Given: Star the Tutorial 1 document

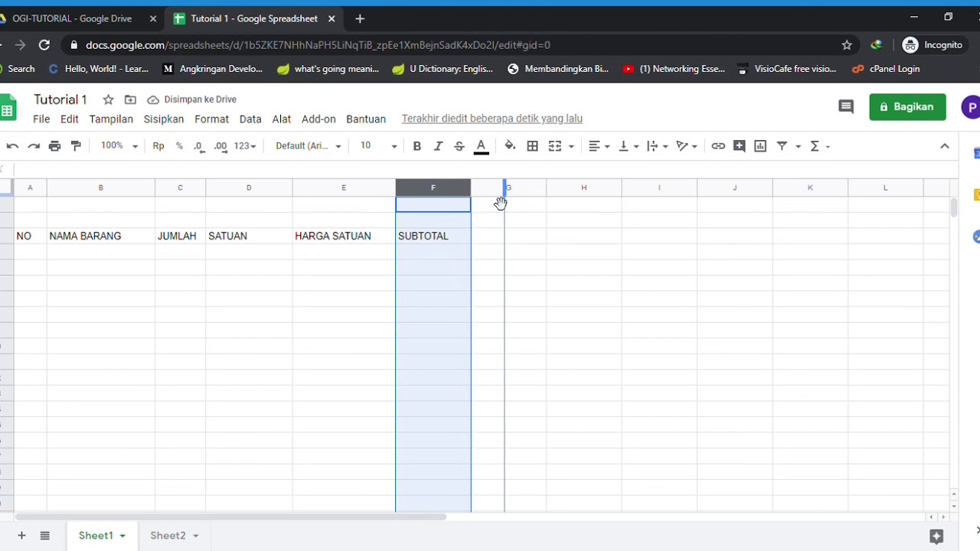Looking at the screenshot, I should [108, 99].
